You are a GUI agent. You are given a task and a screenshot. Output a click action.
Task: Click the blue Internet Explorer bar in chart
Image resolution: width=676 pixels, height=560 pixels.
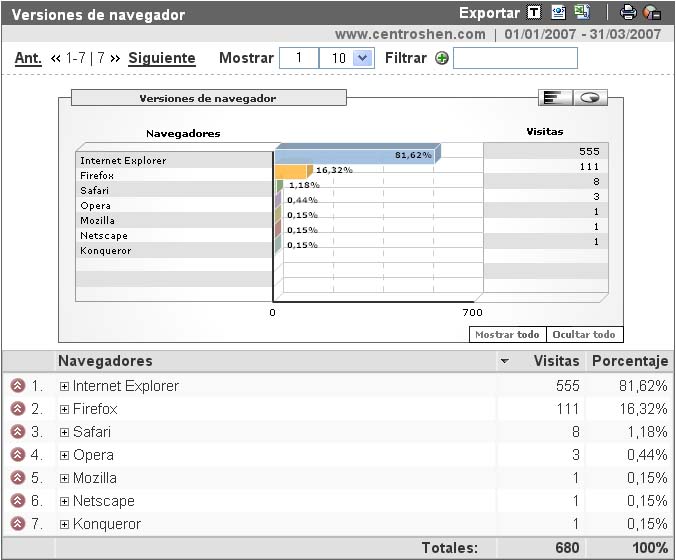[x=357, y=153]
